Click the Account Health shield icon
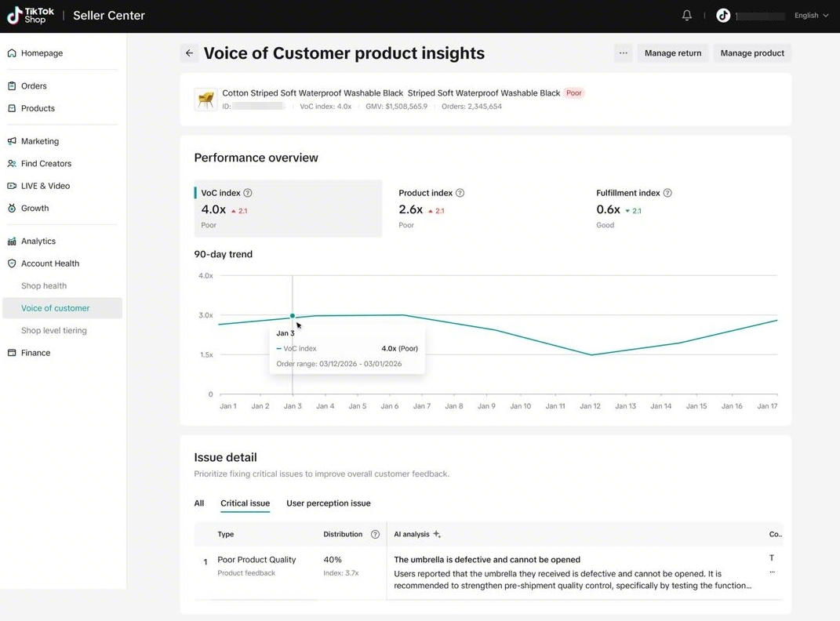The width and height of the screenshot is (840, 621). point(12,263)
